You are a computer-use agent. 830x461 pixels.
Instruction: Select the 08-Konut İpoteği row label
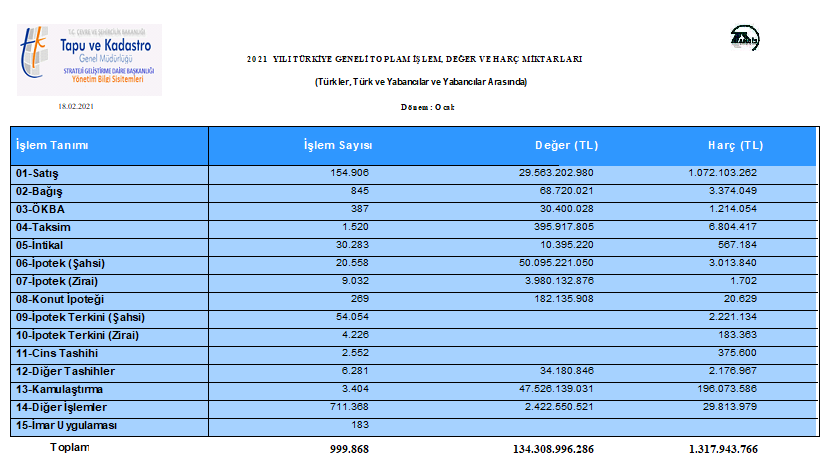pyautogui.click(x=61, y=299)
